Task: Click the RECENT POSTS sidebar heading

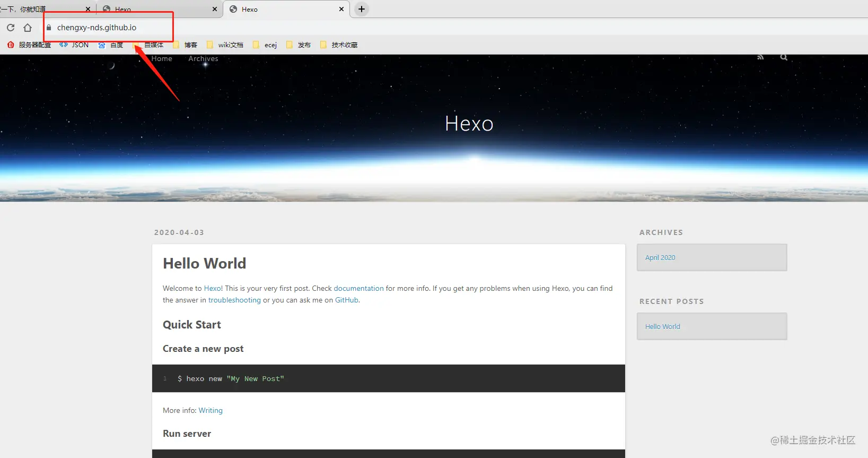Action: 672,301
